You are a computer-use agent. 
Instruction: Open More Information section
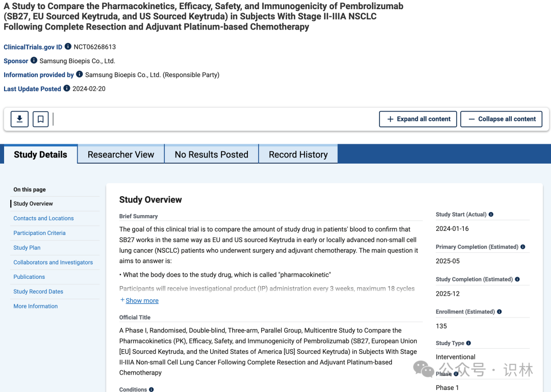[x=36, y=306]
